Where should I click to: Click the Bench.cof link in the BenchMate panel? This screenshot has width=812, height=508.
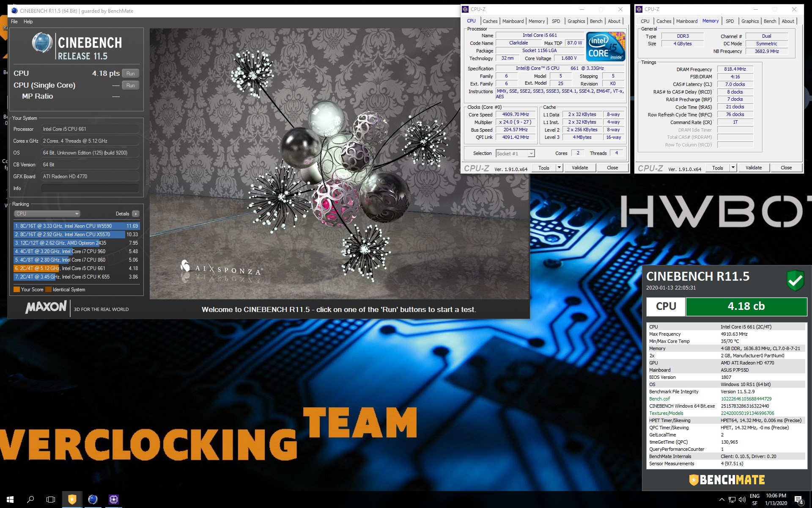[x=659, y=399]
